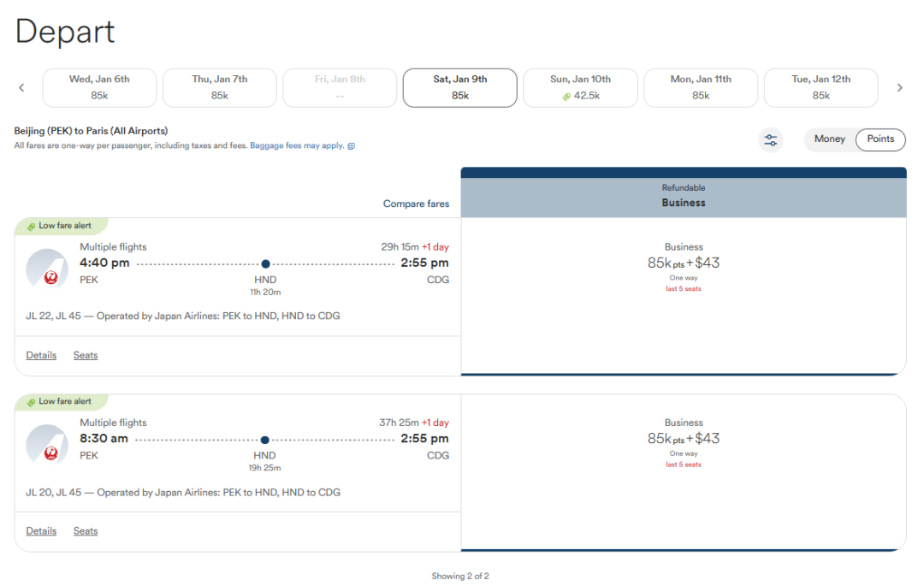Choose Business fare for the 4:40 pm flight

(684, 296)
